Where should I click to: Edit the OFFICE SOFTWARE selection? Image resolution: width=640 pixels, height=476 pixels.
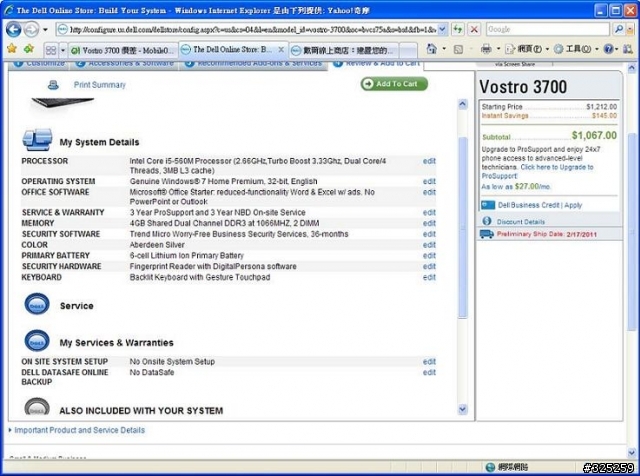point(429,192)
